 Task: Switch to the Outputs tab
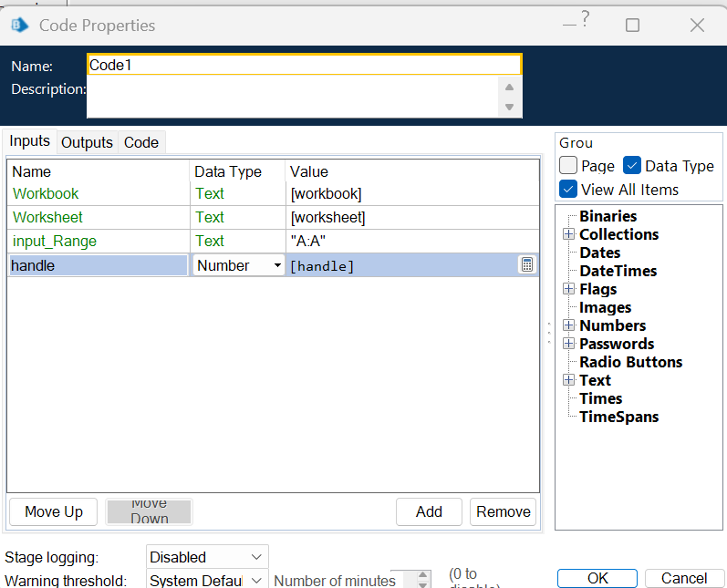click(x=87, y=142)
